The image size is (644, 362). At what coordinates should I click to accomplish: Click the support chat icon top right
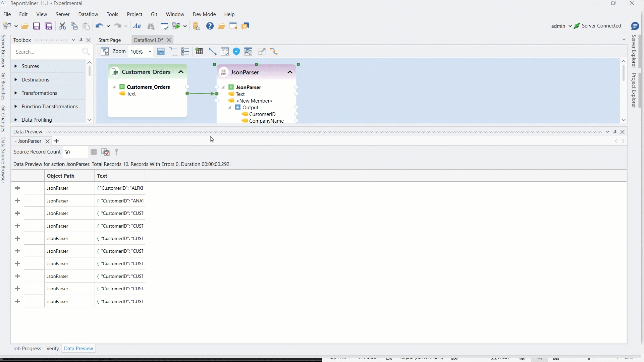pos(635,26)
